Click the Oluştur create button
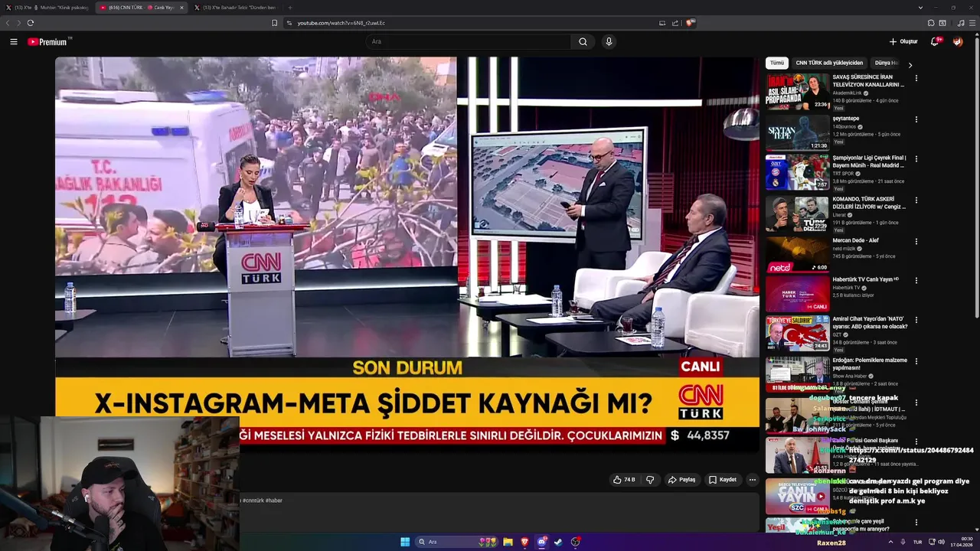This screenshot has width=980, height=551. pyautogui.click(x=903, y=42)
